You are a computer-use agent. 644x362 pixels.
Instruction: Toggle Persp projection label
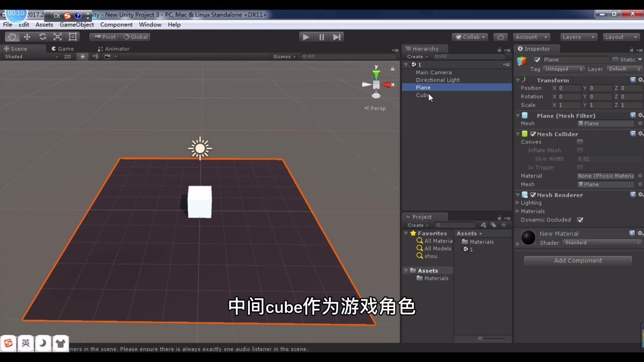[x=375, y=108]
